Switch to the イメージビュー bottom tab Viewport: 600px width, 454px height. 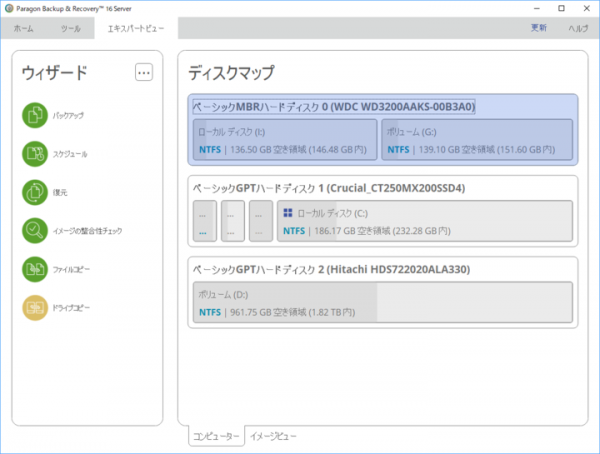pyautogui.click(x=273, y=436)
